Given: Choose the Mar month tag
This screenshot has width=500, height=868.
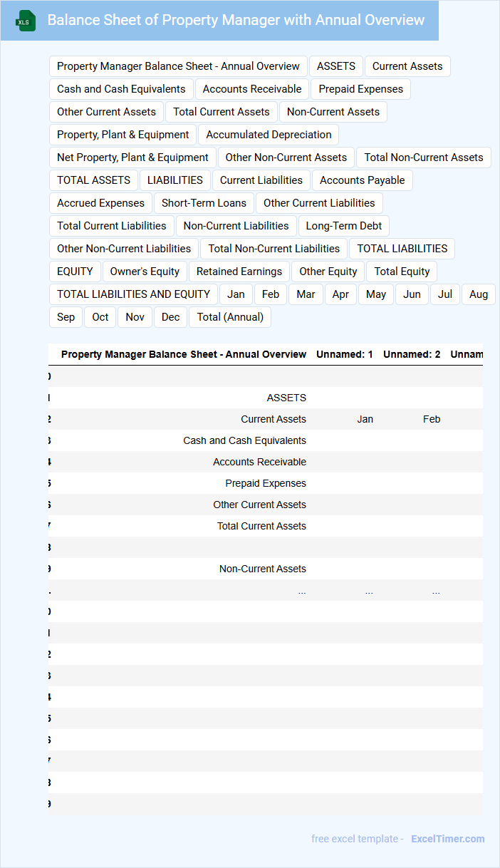Looking at the screenshot, I should coord(306,294).
